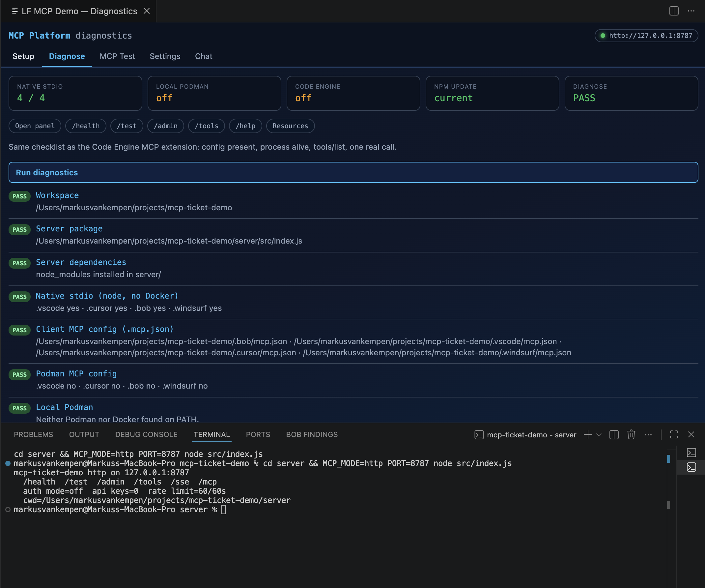Click the green server status dot
The width and height of the screenshot is (705, 588).
click(603, 36)
